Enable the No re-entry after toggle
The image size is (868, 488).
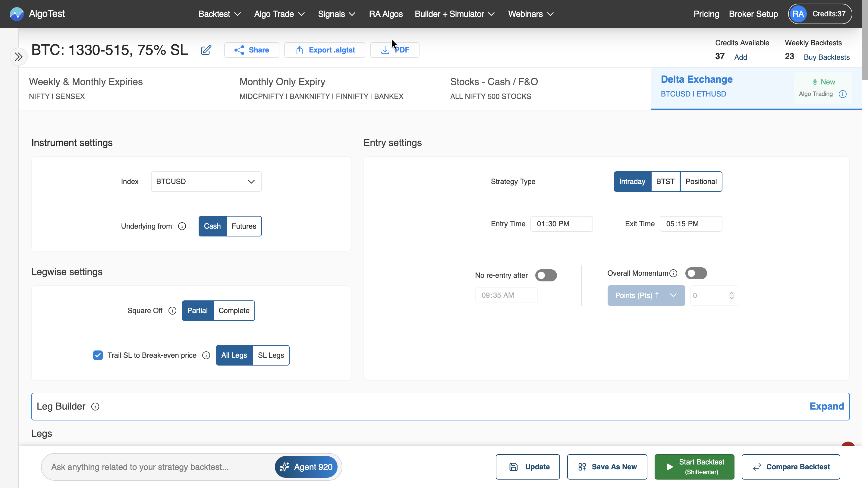click(546, 276)
